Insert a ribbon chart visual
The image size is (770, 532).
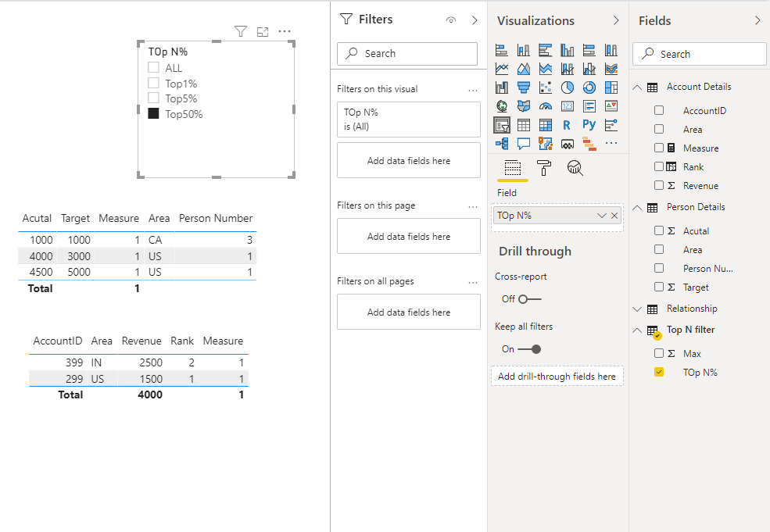click(x=611, y=69)
